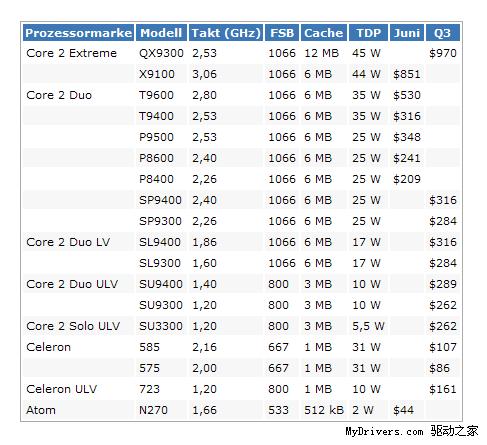Select the T9600 model entry

[x=156, y=95]
